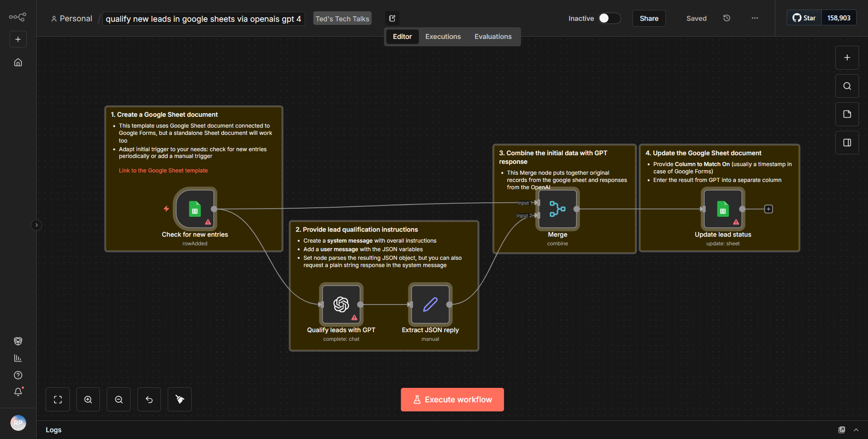Click the tidy up workflow icon
Viewport: 868px width, 439px height.
(x=179, y=400)
